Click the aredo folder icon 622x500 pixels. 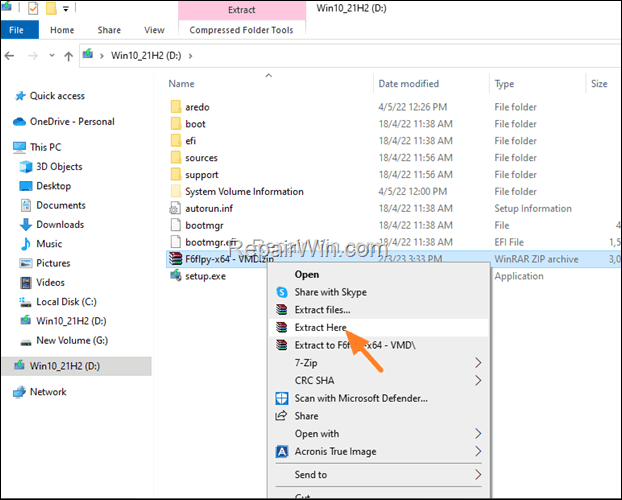(x=176, y=107)
